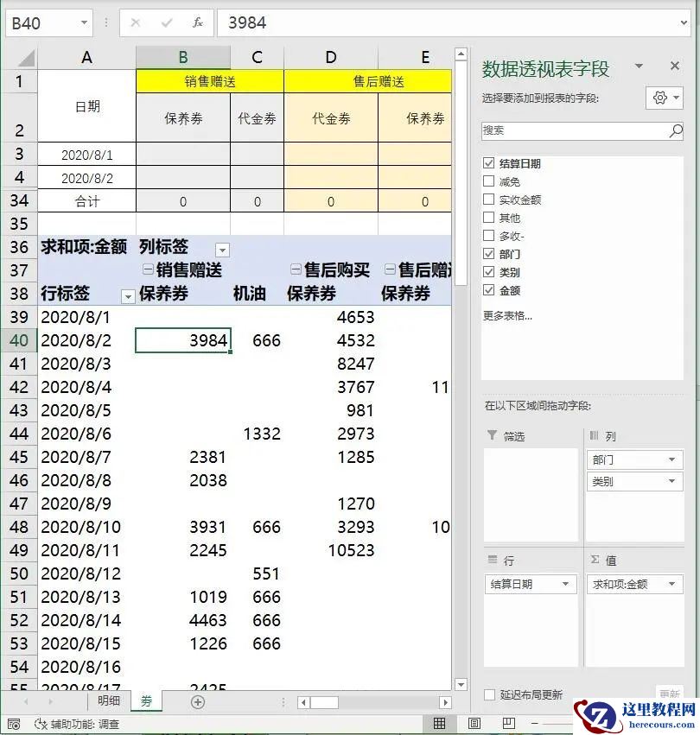Open the 求和项:金额 dropdown in values area
700x735 pixels.
[x=671, y=584]
